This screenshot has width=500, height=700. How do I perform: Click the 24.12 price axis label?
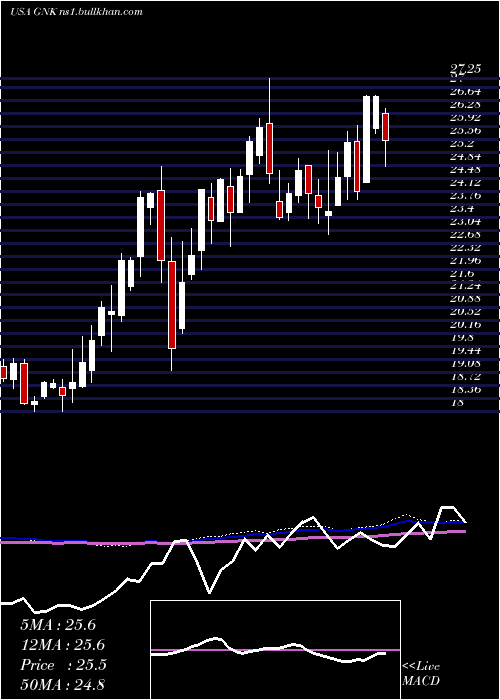tap(465, 183)
